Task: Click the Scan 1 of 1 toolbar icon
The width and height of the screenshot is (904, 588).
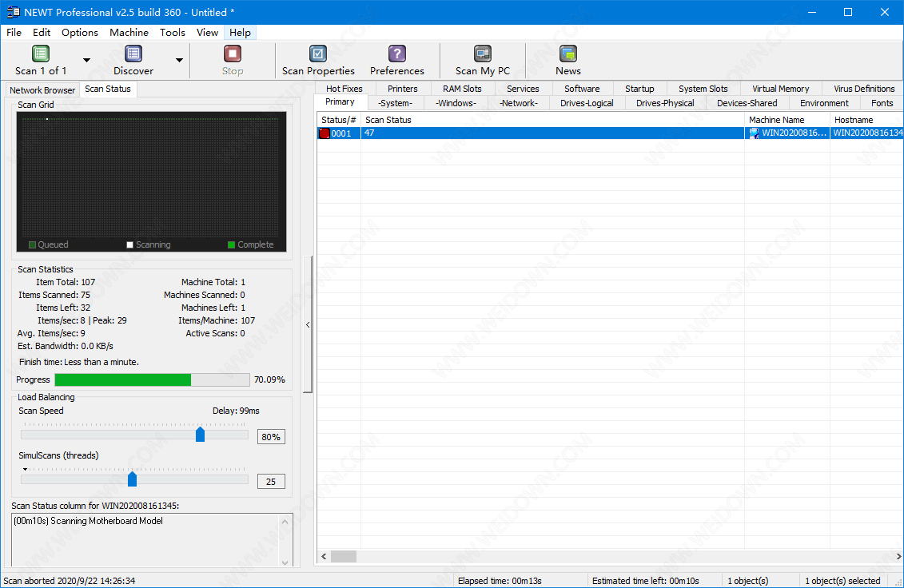Action: (40, 54)
